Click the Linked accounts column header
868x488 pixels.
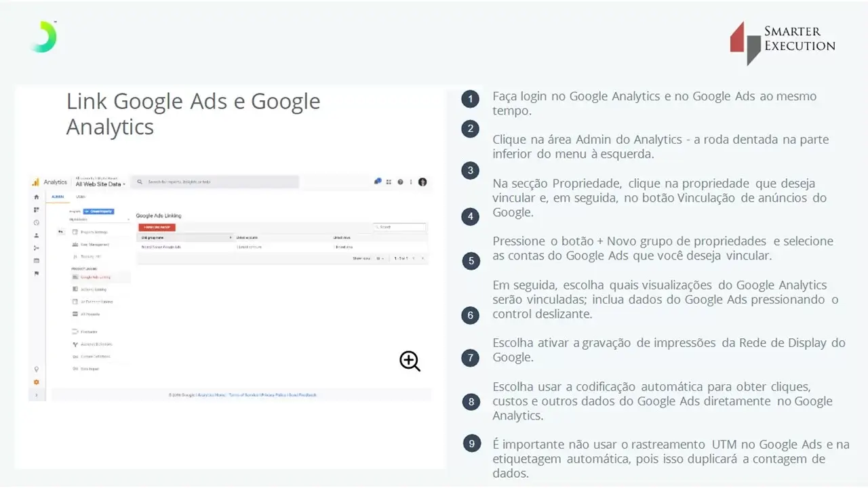click(x=248, y=238)
